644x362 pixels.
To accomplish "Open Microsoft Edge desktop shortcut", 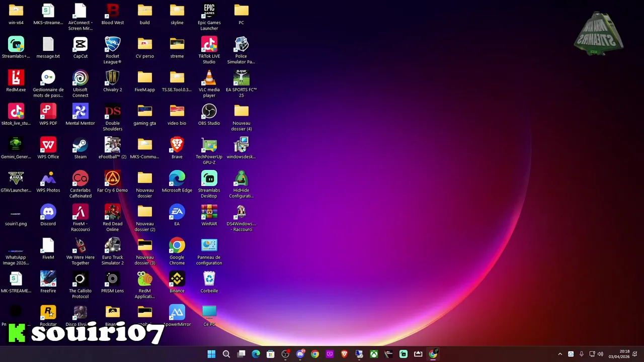I will click(x=177, y=182).
